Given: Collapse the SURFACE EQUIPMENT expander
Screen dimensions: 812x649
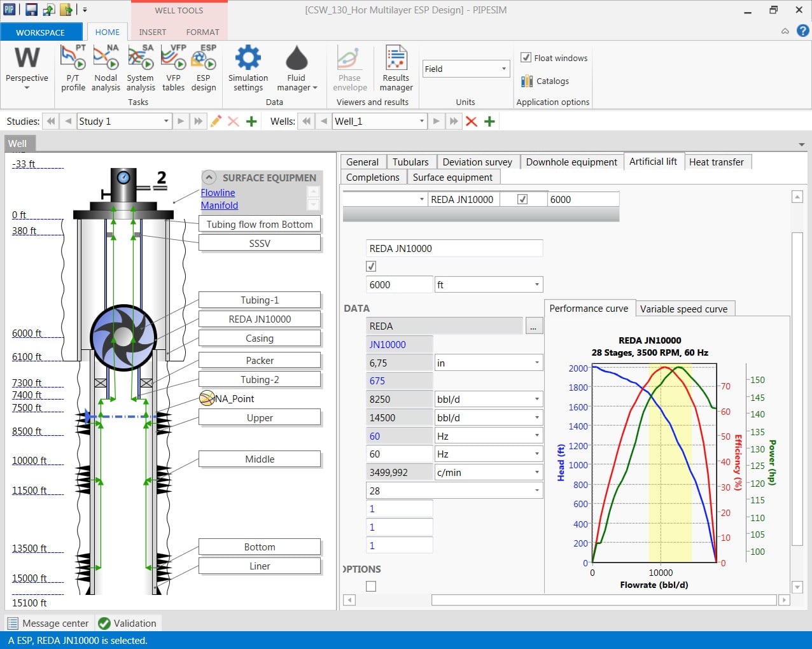Looking at the screenshot, I should pyautogui.click(x=209, y=178).
